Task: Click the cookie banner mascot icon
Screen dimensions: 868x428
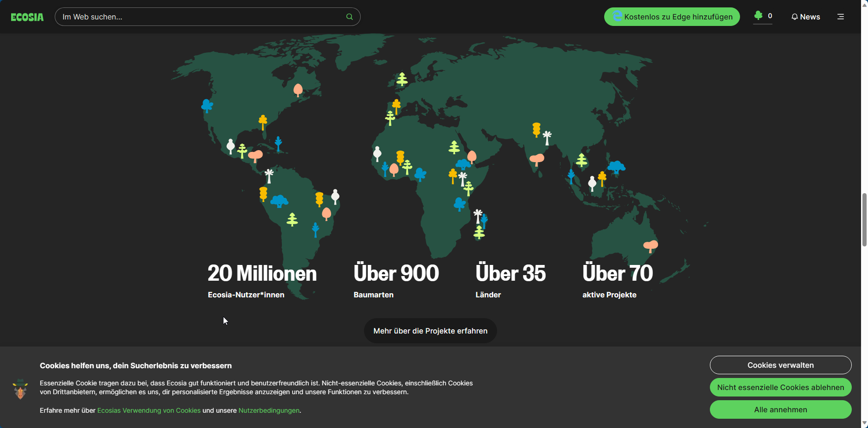Action: pyautogui.click(x=20, y=389)
